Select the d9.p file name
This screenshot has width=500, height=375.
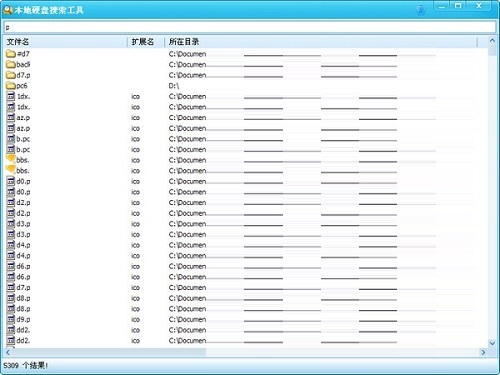point(23,319)
